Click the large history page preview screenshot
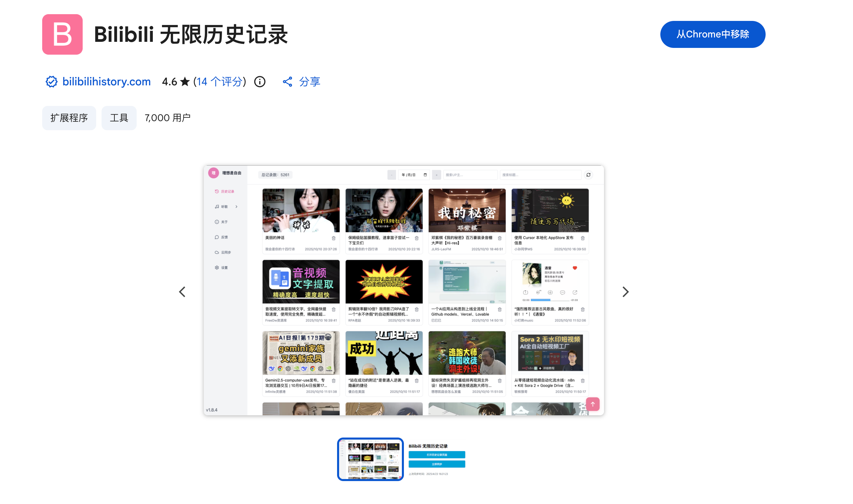Viewport: 853px width, 504px height. tap(404, 290)
